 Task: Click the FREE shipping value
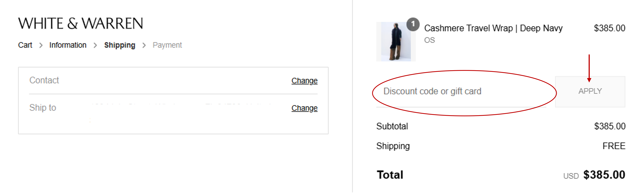pos(614,146)
